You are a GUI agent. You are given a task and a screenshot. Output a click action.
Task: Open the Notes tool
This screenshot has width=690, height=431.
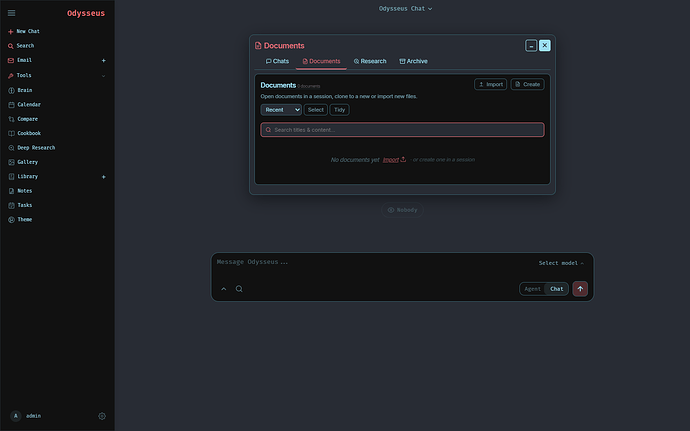pos(20,191)
